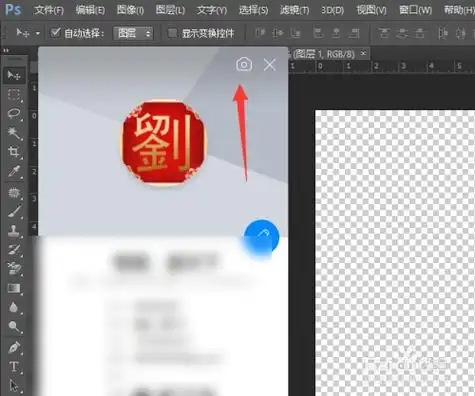Distribute top edges in options bar
475x396 pixels.
[x=384, y=33]
